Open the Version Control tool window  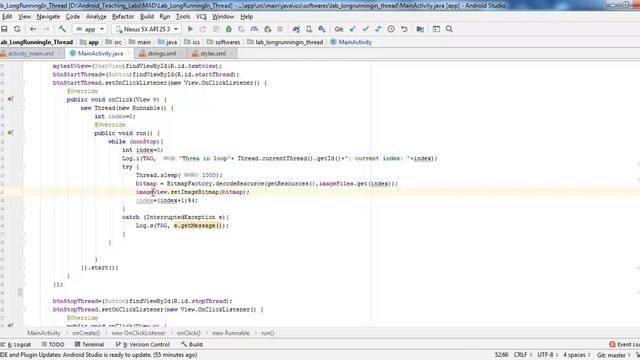[x=143, y=344]
